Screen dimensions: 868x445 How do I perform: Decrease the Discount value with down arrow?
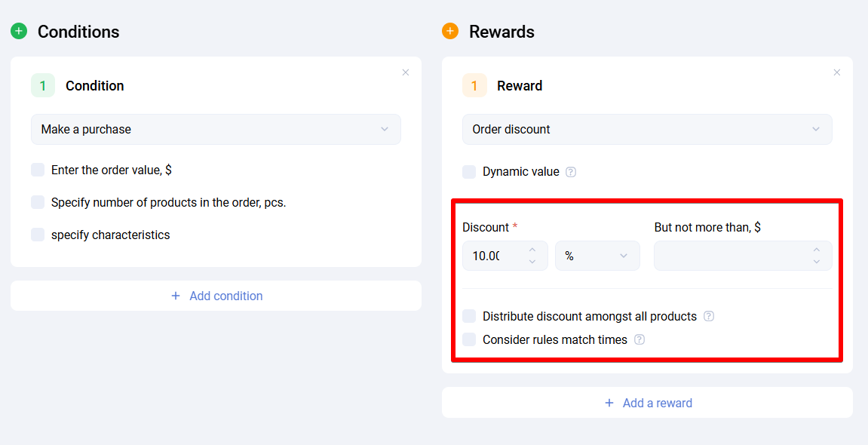[x=532, y=262]
